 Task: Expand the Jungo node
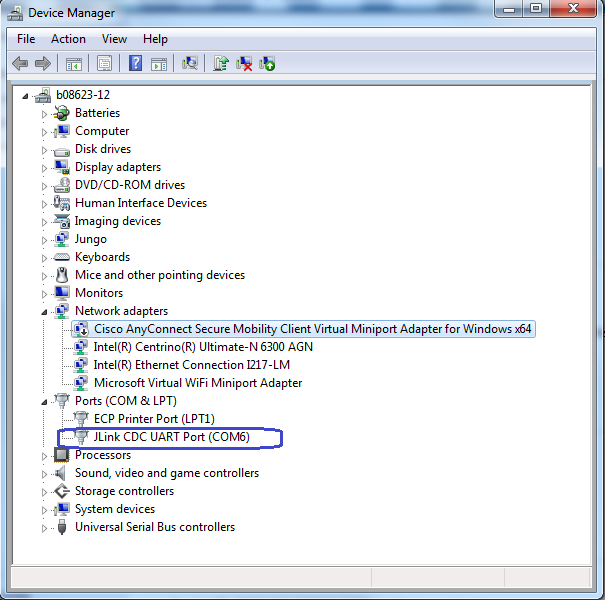click(x=44, y=240)
